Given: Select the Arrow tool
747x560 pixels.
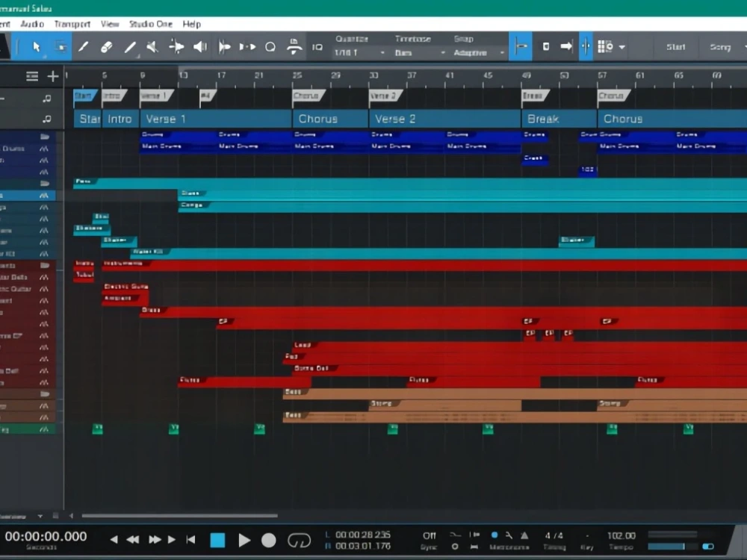Looking at the screenshot, I should (x=36, y=46).
